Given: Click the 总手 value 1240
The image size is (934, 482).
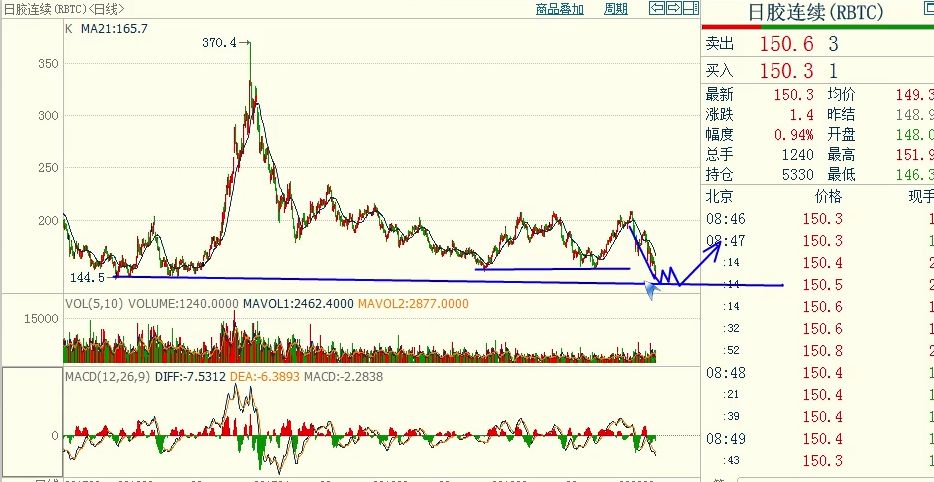Looking at the screenshot, I should pos(798,155).
